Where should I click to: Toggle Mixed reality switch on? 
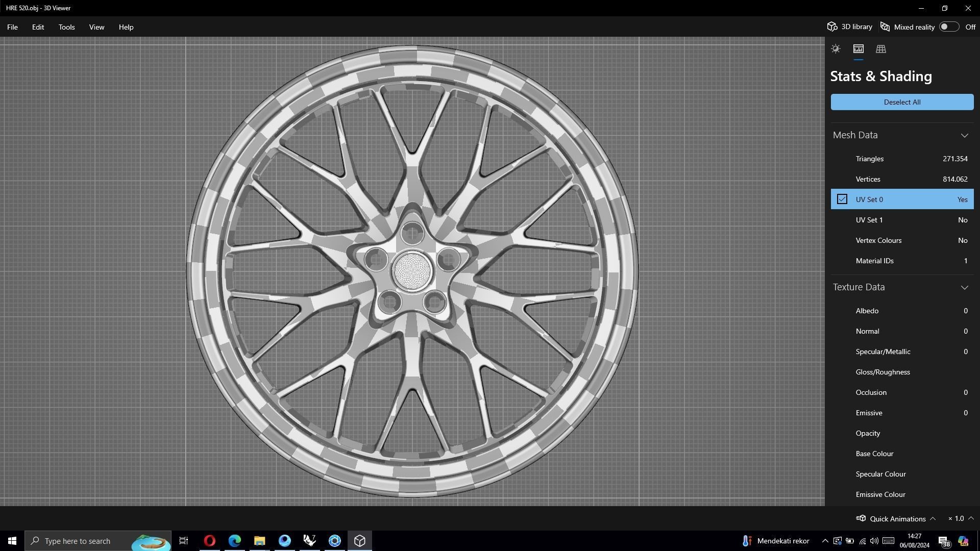(949, 27)
